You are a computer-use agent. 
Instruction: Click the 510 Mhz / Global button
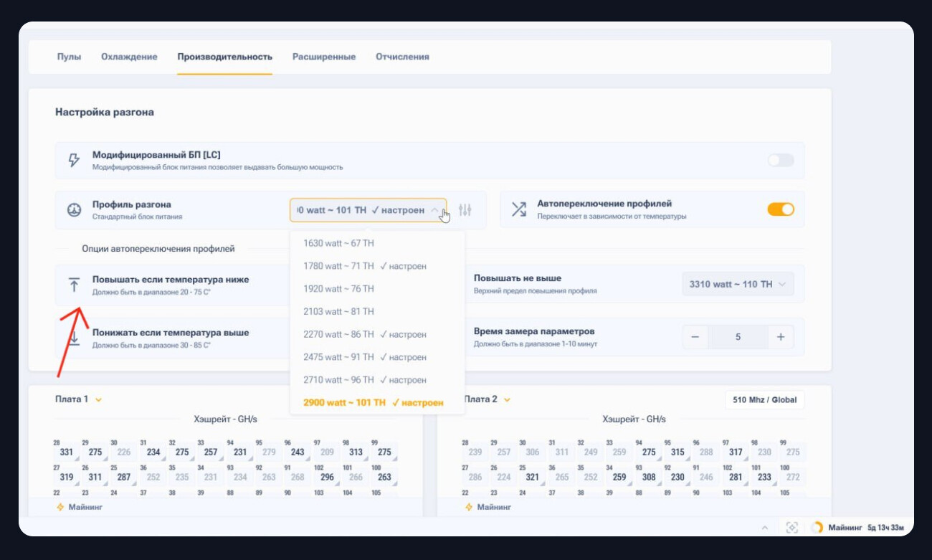click(x=764, y=400)
